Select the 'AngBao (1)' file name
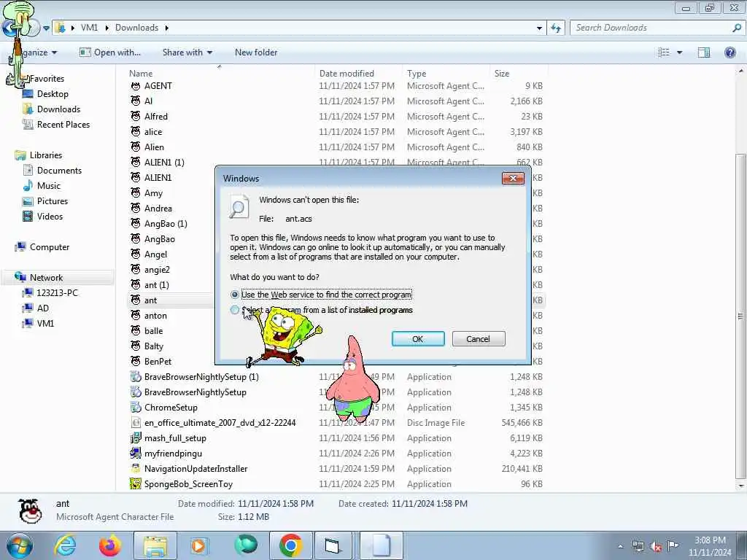This screenshot has height=560, width=747. (166, 224)
